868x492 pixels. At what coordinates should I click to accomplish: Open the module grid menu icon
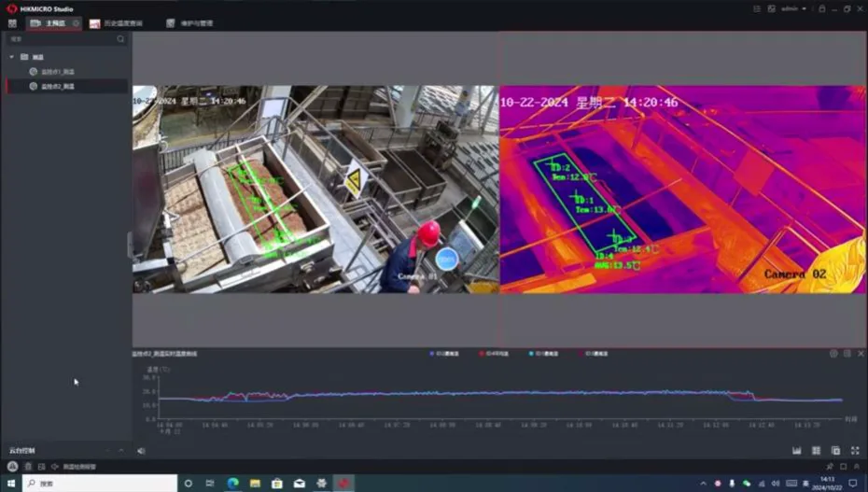[12, 23]
